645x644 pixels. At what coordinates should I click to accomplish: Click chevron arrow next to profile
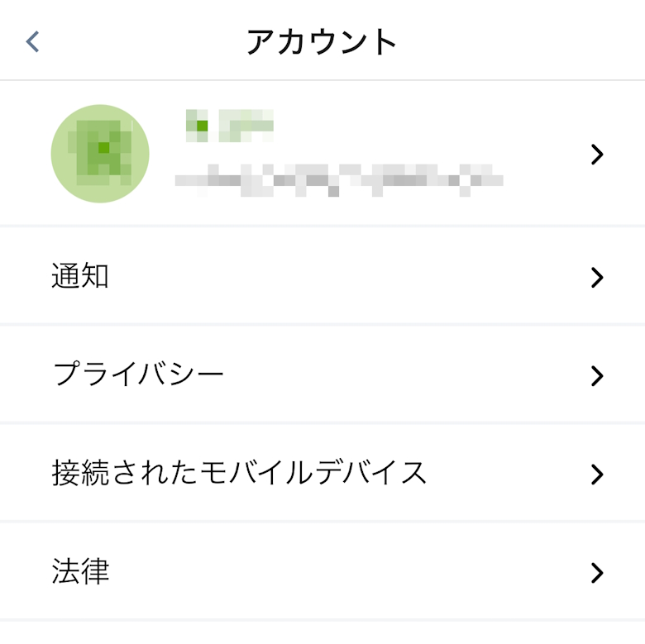pyautogui.click(x=597, y=155)
